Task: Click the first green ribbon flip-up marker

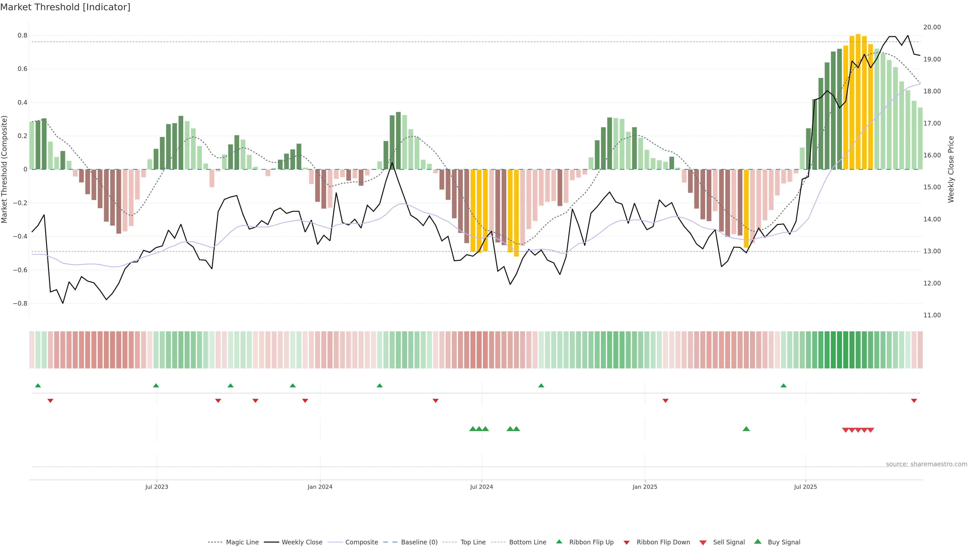Action: pyautogui.click(x=38, y=386)
